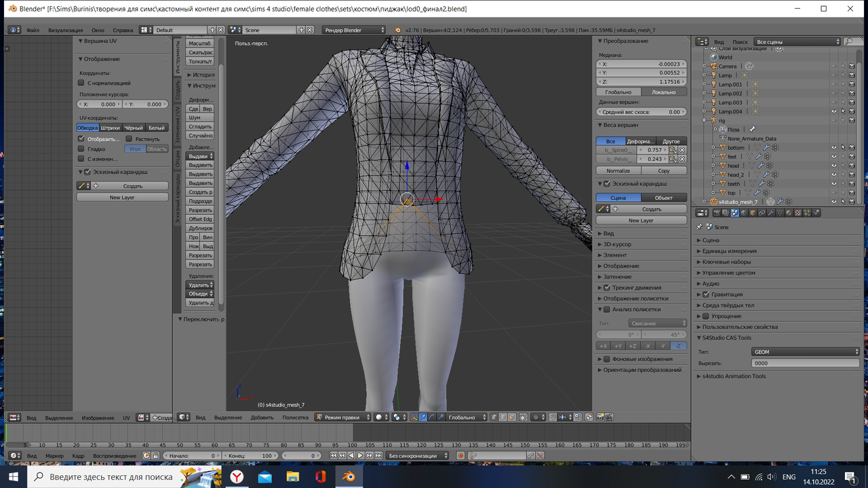Open the Глобально orientation dropdown
This screenshot has width=868, height=488.
pos(467,418)
